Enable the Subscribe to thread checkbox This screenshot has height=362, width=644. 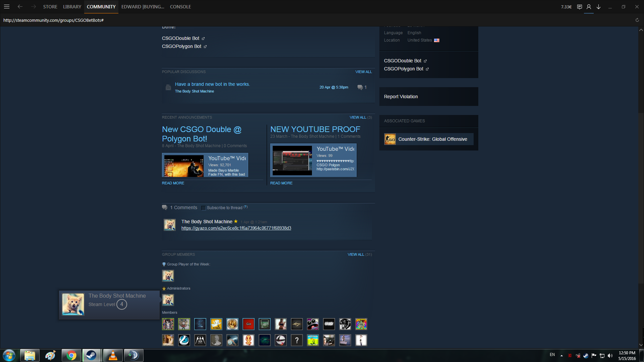coord(203,208)
